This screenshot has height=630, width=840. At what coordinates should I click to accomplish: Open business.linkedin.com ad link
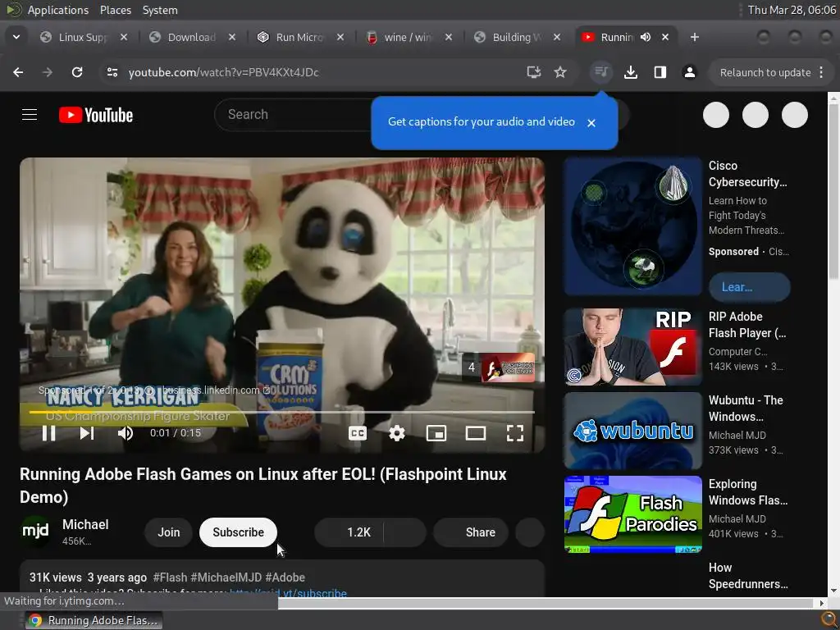(x=217, y=390)
